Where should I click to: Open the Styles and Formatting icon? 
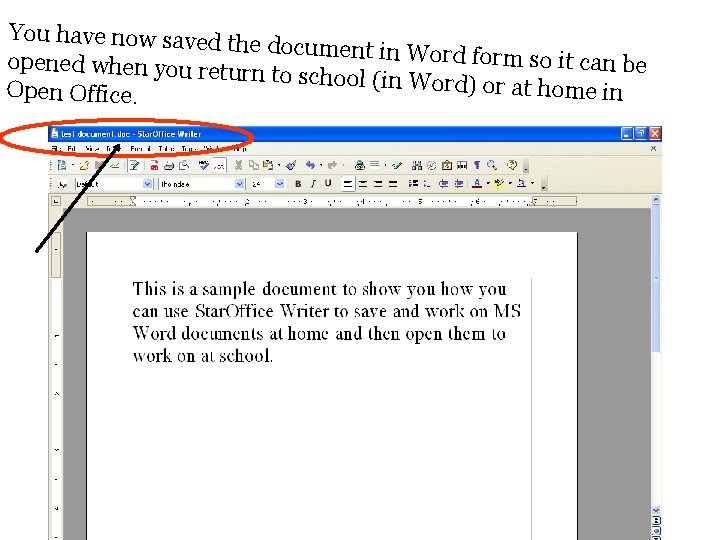point(62,184)
